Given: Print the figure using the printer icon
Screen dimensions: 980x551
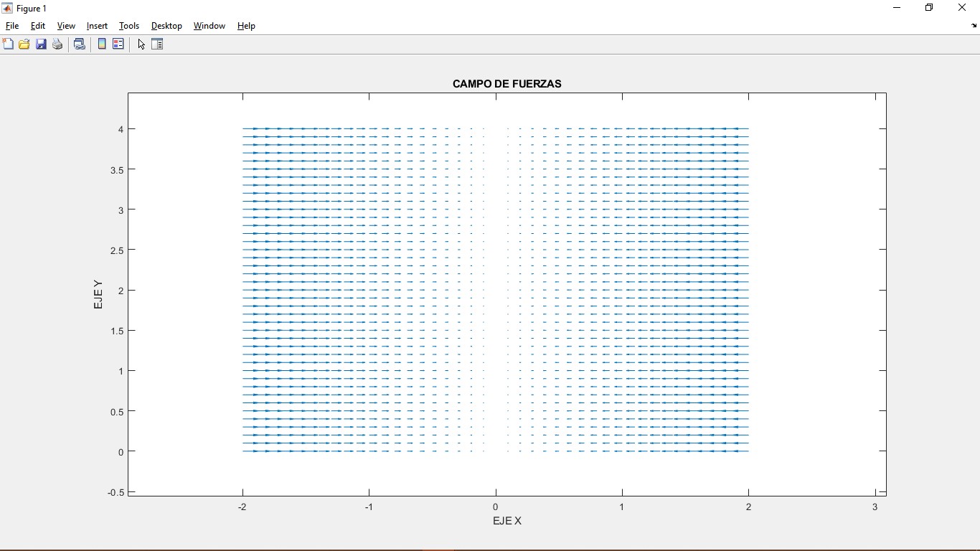Looking at the screenshot, I should [57, 44].
